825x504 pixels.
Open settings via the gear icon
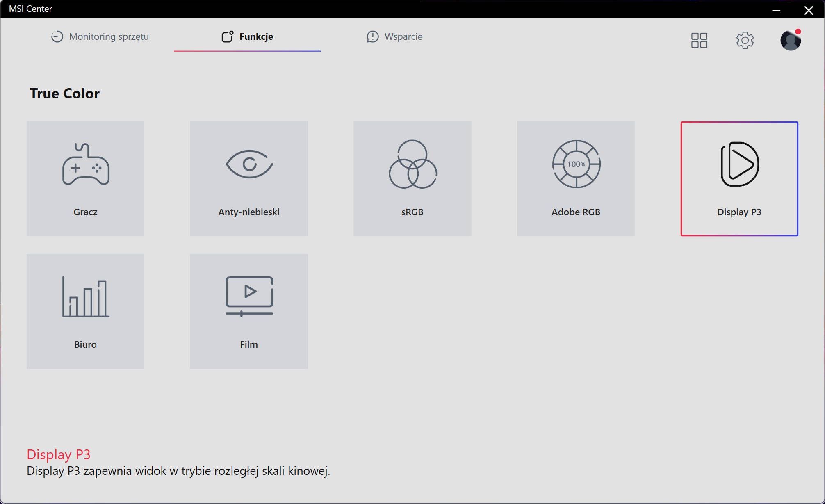745,40
